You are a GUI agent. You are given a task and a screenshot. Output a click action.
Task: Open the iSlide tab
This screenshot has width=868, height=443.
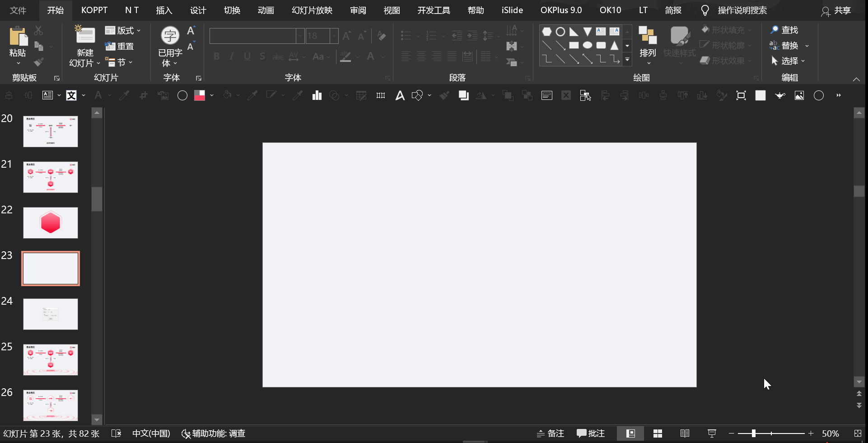(x=512, y=10)
